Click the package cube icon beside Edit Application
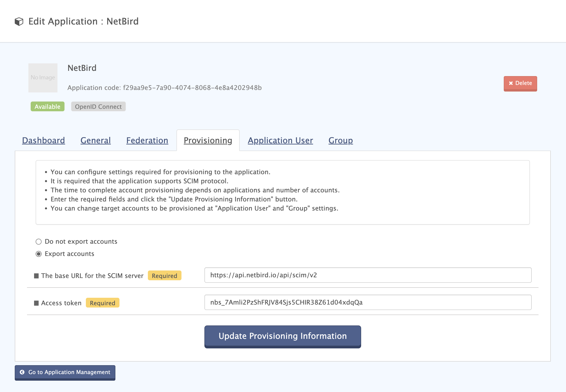This screenshot has height=392, width=566. (19, 22)
